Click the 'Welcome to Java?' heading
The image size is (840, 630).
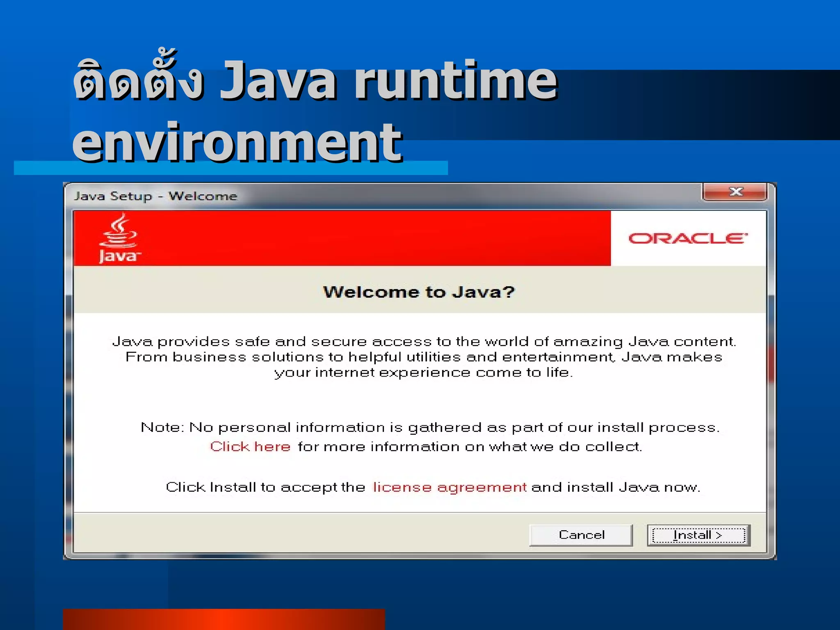point(419,292)
